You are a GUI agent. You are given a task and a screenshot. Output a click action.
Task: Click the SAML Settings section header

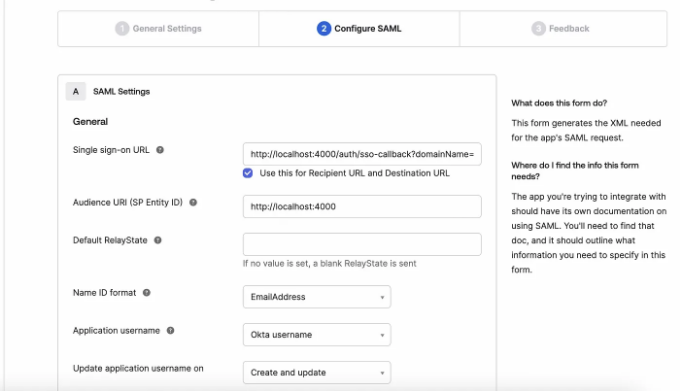point(121,91)
